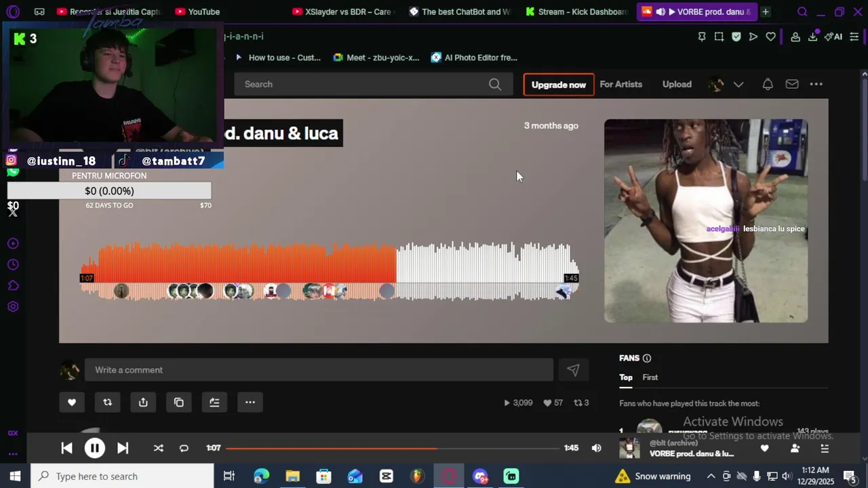Open the More options ellipsis below the track
The height and width of the screenshot is (488, 868).
click(250, 403)
